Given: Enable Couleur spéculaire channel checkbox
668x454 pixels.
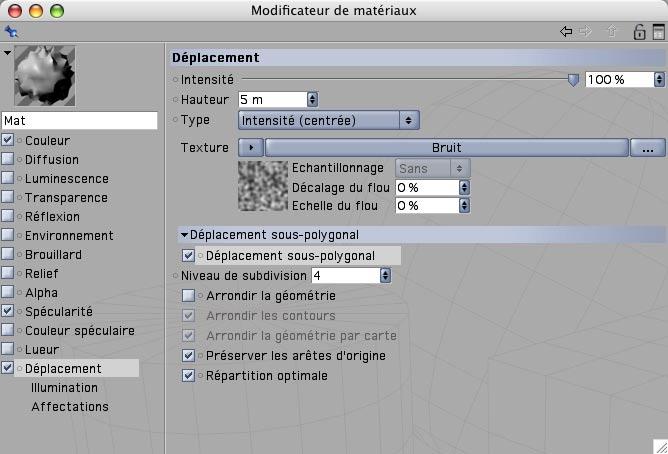Looking at the screenshot, I should click(x=8, y=330).
